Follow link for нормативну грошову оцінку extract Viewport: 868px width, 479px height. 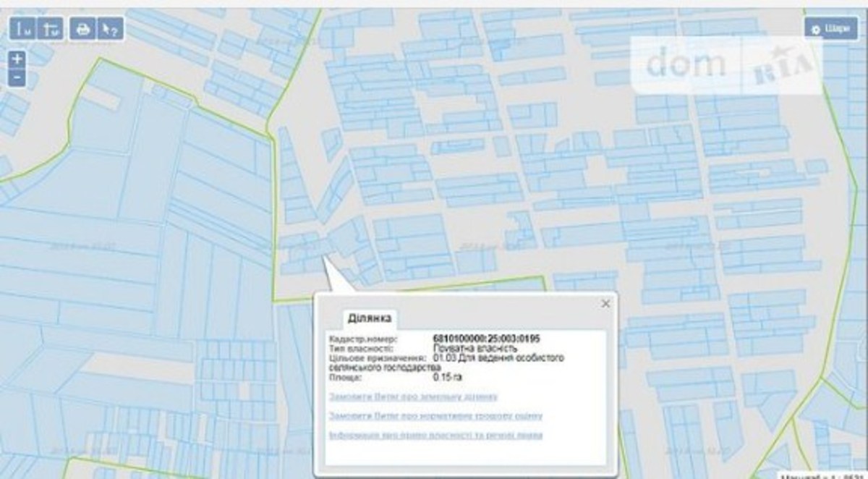435,416
